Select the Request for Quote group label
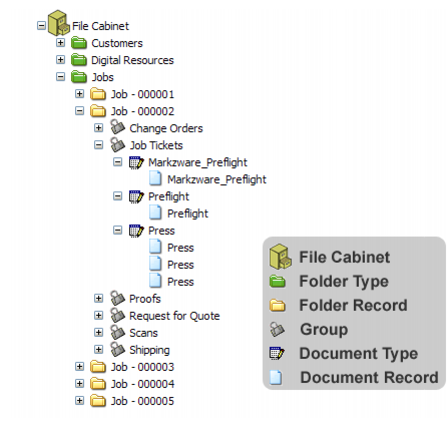Screen dimensions: 447x426 click(x=174, y=316)
